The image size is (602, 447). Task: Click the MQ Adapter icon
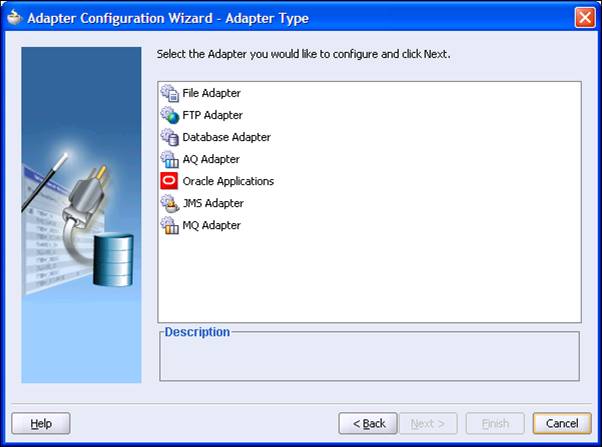[x=169, y=225]
